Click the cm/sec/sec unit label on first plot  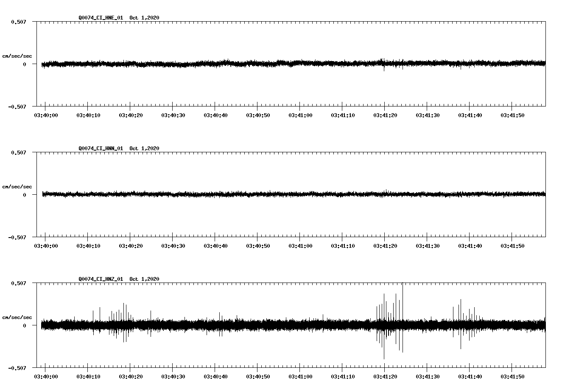tap(18, 56)
